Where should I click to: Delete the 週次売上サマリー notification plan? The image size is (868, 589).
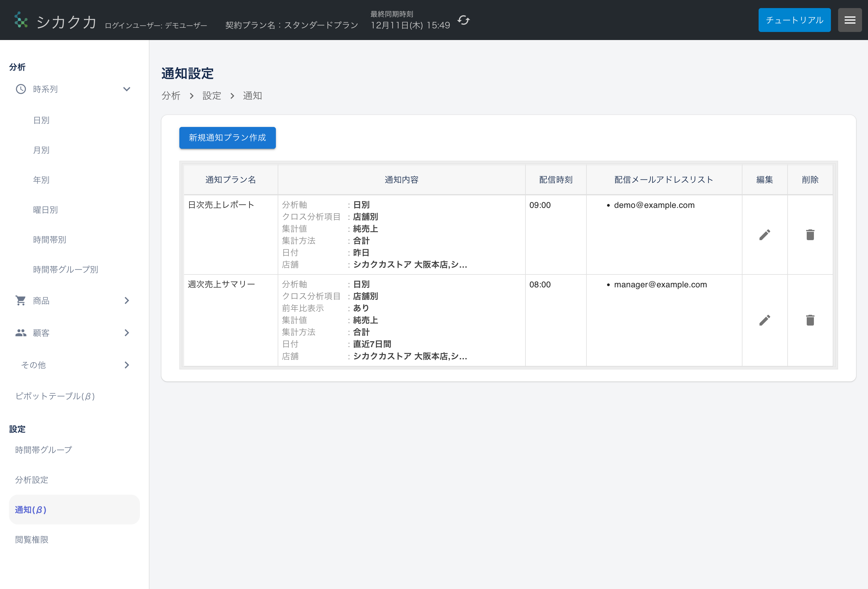point(810,320)
